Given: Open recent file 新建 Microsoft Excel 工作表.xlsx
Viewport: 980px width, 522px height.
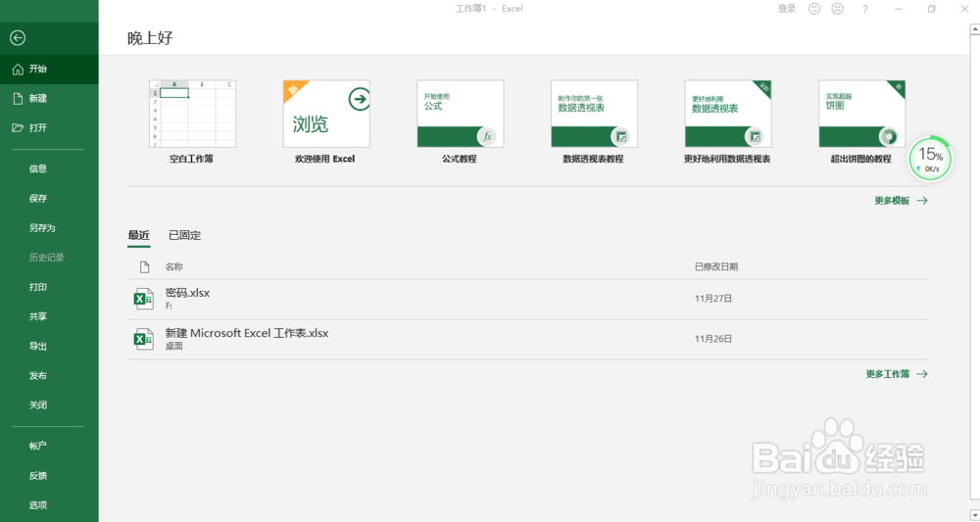Looking at the screenshot, I should pyautogui.click(x=527, y=339).
